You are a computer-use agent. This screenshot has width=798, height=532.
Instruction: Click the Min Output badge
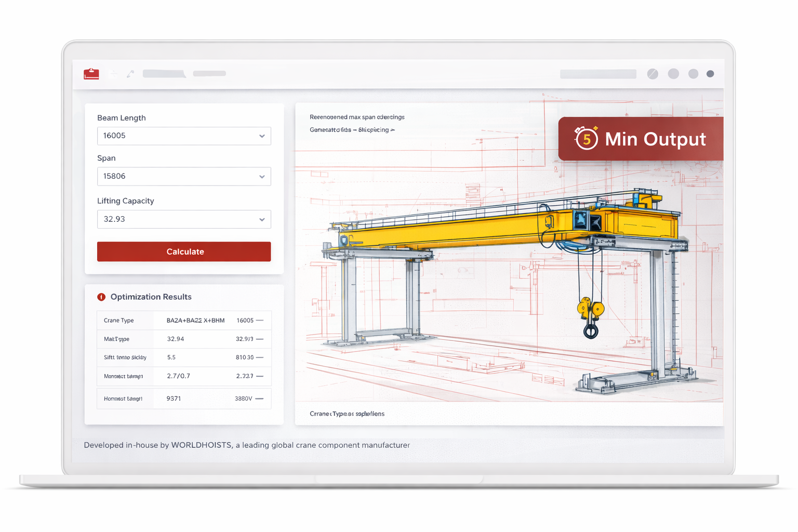(641, 139)
